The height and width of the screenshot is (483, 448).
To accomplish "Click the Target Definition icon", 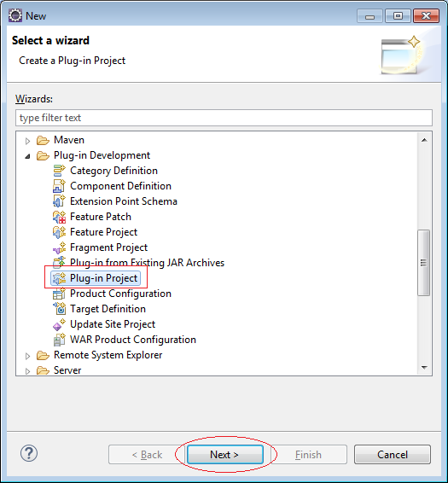I will [59, 309].
